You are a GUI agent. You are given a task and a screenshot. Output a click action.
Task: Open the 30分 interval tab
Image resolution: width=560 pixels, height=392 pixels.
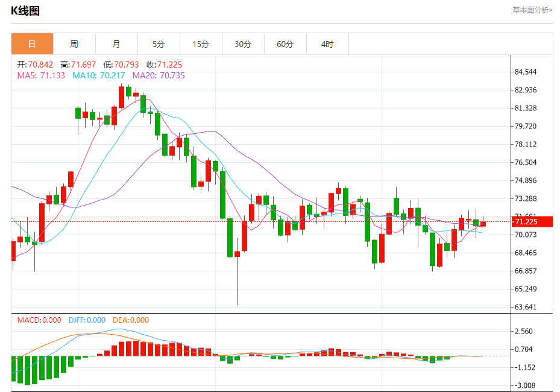[243, 44]
